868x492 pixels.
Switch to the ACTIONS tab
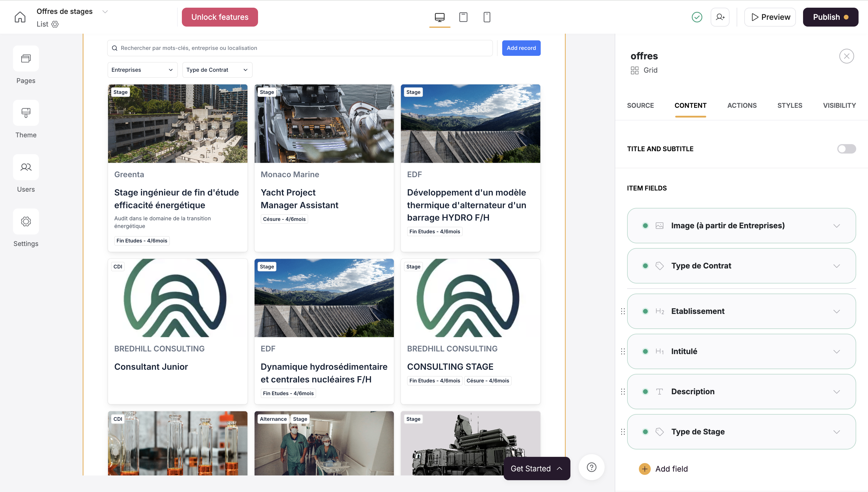[742, 105]
